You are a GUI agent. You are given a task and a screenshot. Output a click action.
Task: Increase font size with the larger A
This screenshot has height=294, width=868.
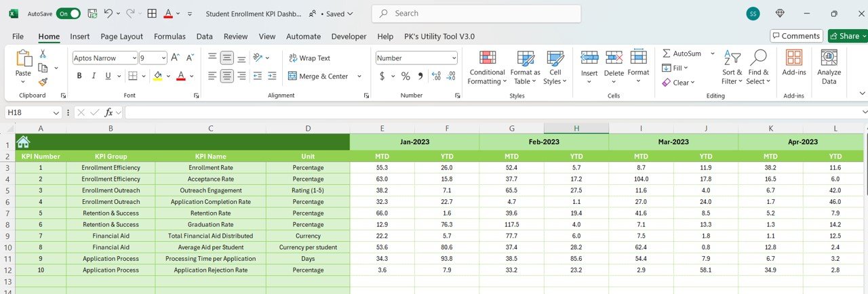pos(175,58)
